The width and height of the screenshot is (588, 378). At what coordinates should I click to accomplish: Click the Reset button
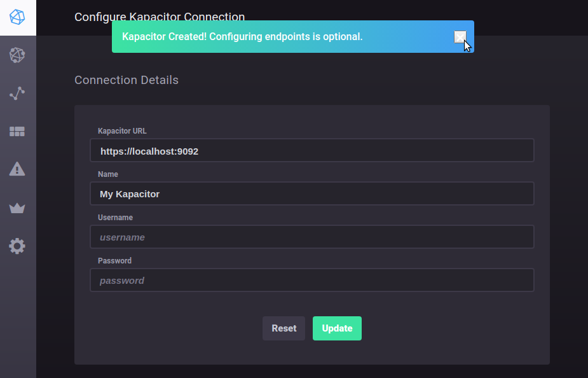pyautogui.click(x=284, y=328)
